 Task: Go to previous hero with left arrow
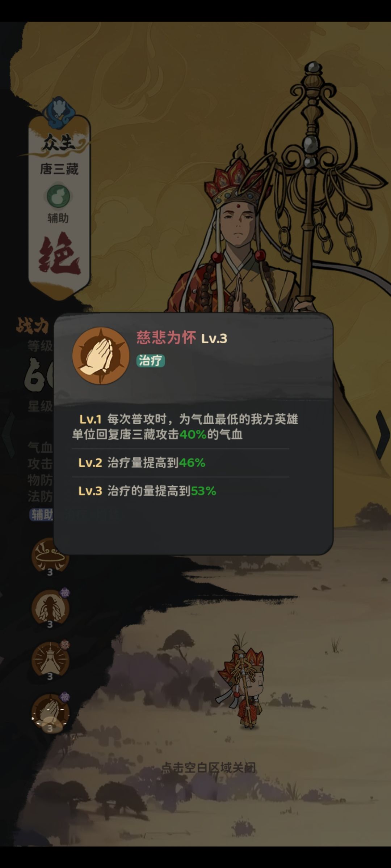tap(9, 434)
